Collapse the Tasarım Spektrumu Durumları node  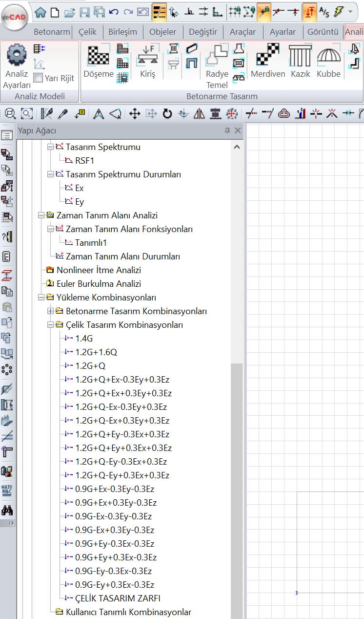(50, 174)
